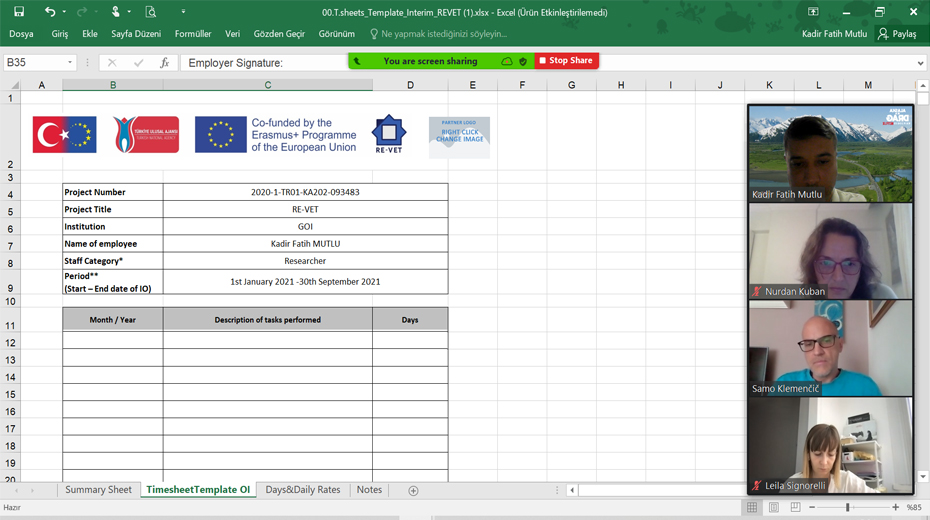
Task: Switch to Page Layout view in status bar
Action: pyautogui.click(x=774, y=508)
